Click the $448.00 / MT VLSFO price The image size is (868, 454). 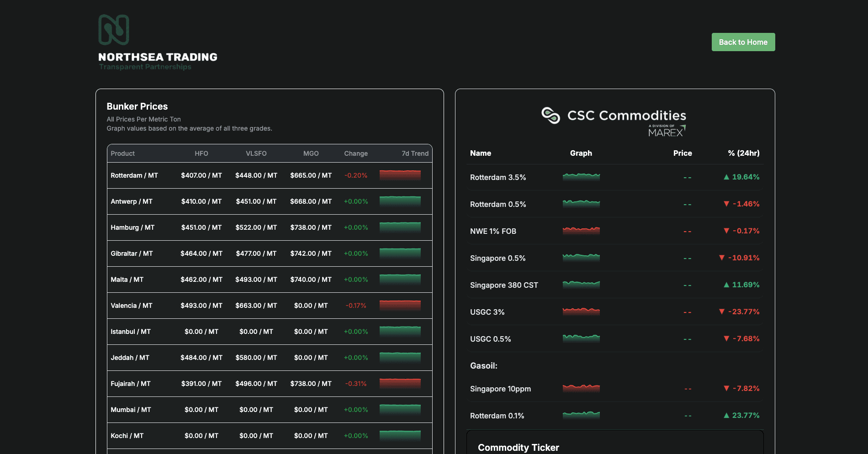[x=256, y=175]
